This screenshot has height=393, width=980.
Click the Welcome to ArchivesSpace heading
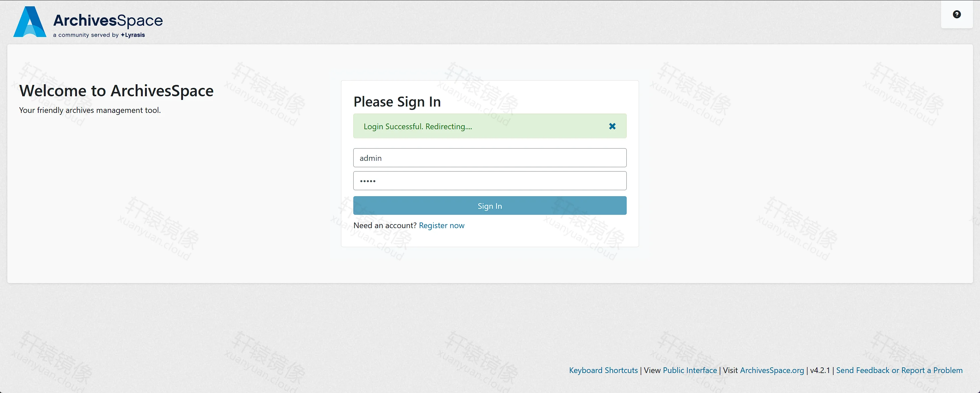point(116,91)
